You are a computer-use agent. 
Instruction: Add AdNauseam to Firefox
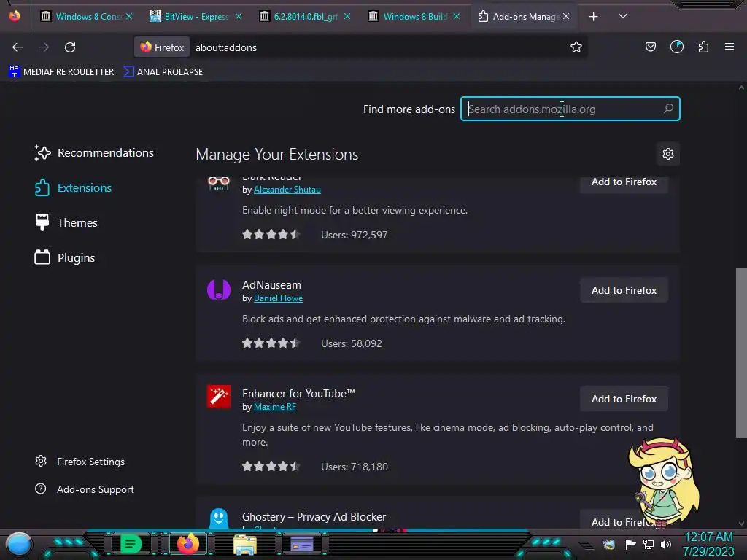click(624, 290)
